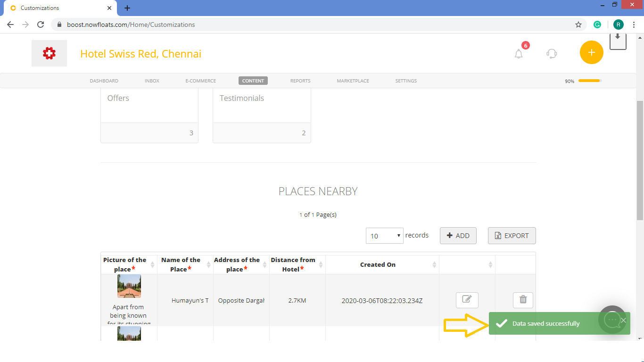This screenshot has height=362, width=644.
Task: Open the headset support icon
Action: coord(552,54)
